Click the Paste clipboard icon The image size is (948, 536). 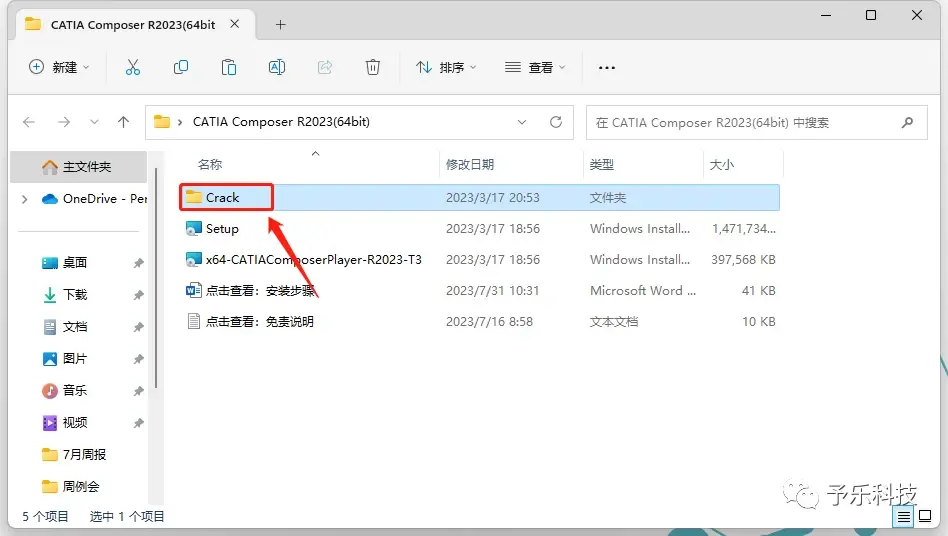coord(229,67)
